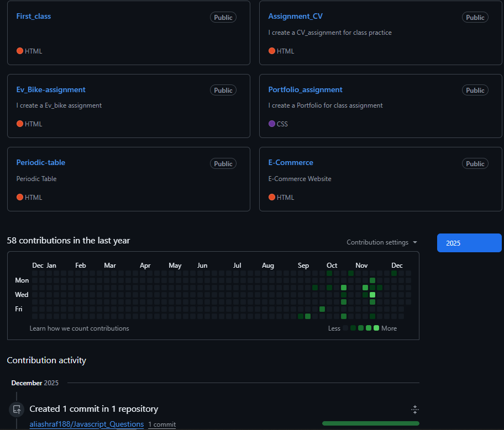Go to the Ev_Bike-assignment repository
Screen dimensions: 504x430
(x=51, y=89)
